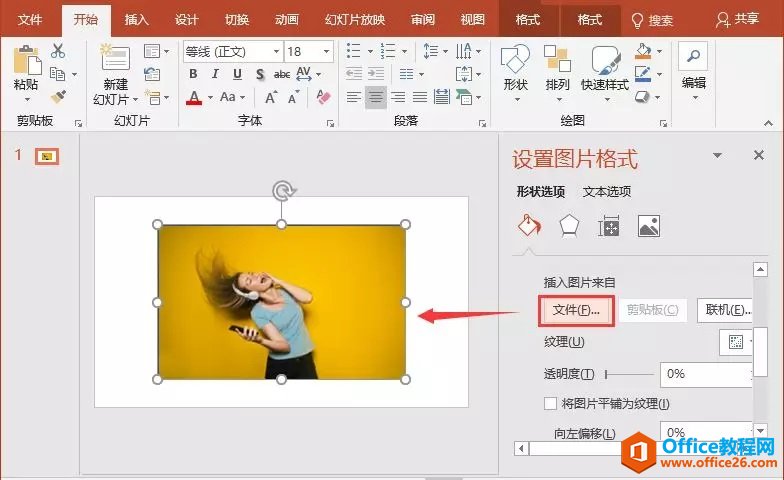784x480 pixels.
Task: Open the Fill & Line paint bucket tab
Action: (528, 226)
